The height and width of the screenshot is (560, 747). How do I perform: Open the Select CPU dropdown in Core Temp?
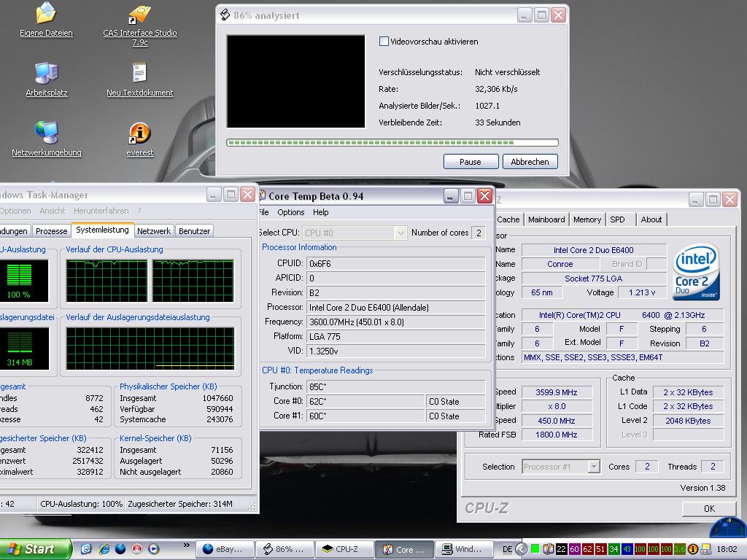355,233
